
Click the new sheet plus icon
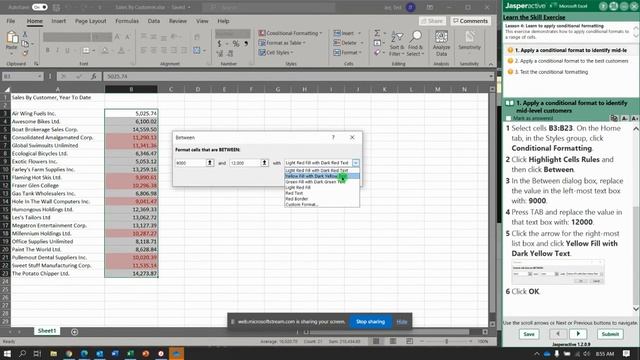[x=74, y=332]
